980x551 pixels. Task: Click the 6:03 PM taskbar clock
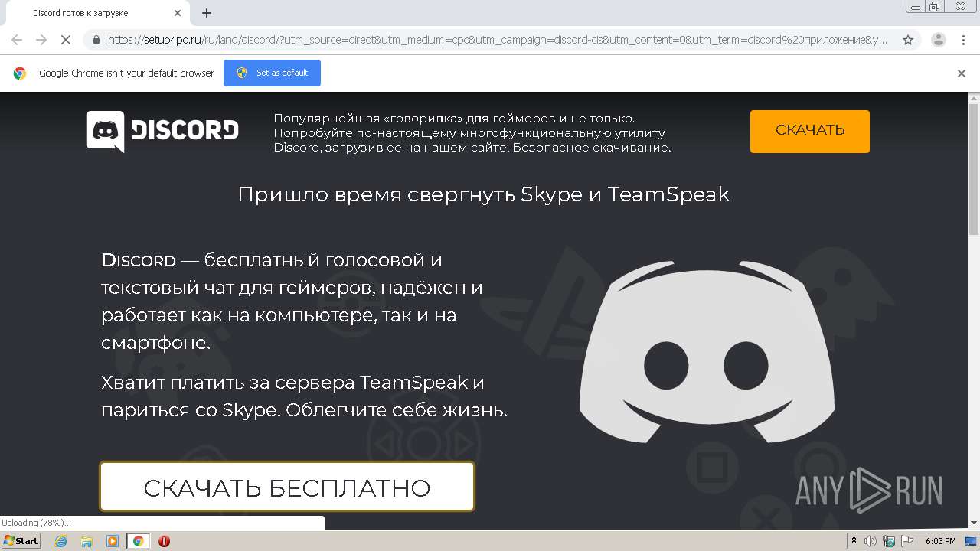(x=940, y=541)
